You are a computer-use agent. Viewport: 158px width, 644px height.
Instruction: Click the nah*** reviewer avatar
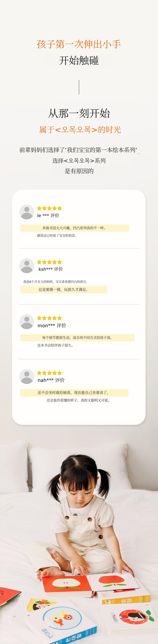point(27,376)
